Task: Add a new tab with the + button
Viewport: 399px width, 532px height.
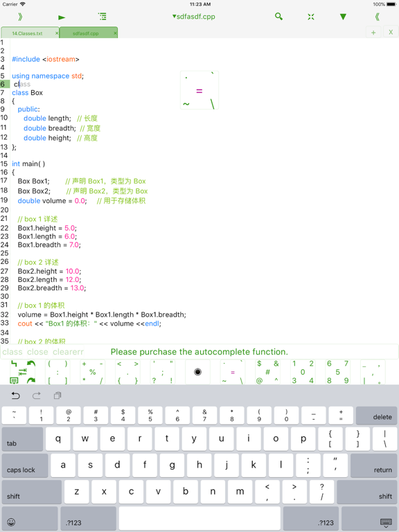Action: (373, 33)
